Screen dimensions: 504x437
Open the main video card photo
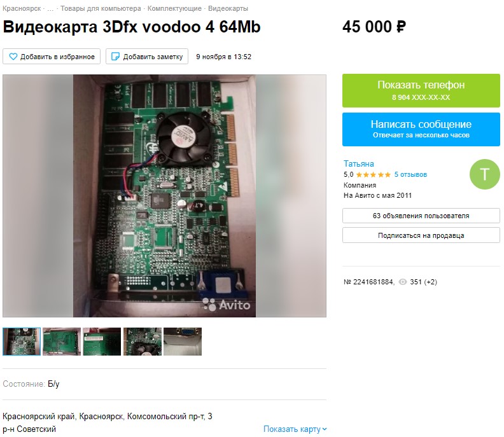(164, 196)
